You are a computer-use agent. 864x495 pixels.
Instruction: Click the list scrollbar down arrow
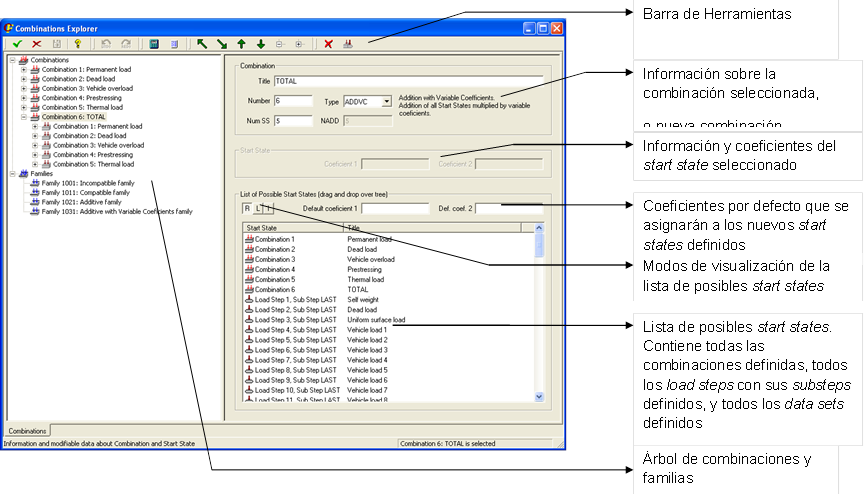click(539, 396)
